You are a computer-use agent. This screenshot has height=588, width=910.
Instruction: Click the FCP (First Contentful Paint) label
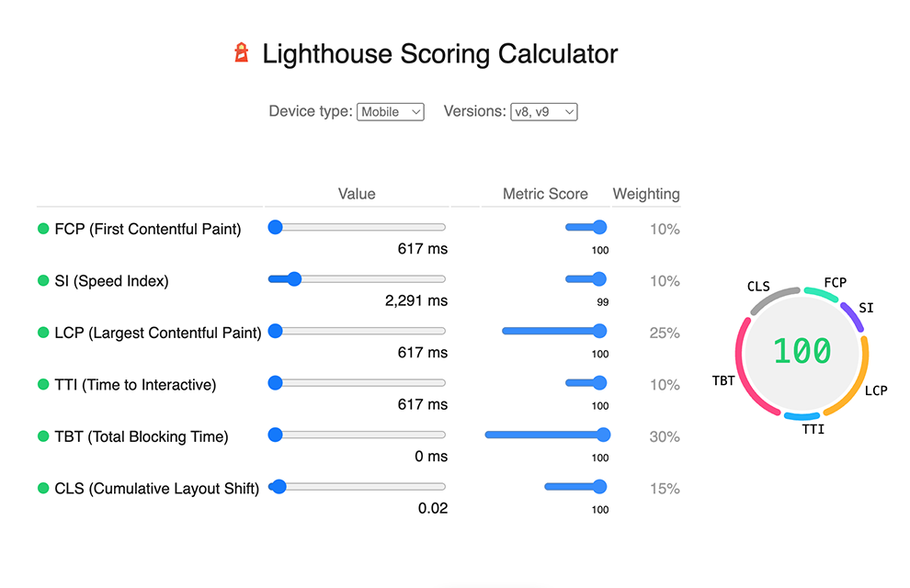[x=147, y=229]
